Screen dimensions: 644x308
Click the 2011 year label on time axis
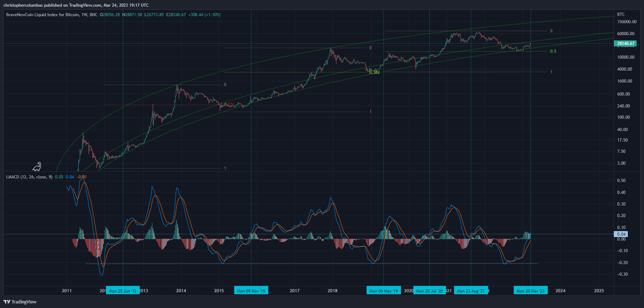pyautogui.click(x=67, y=291)
